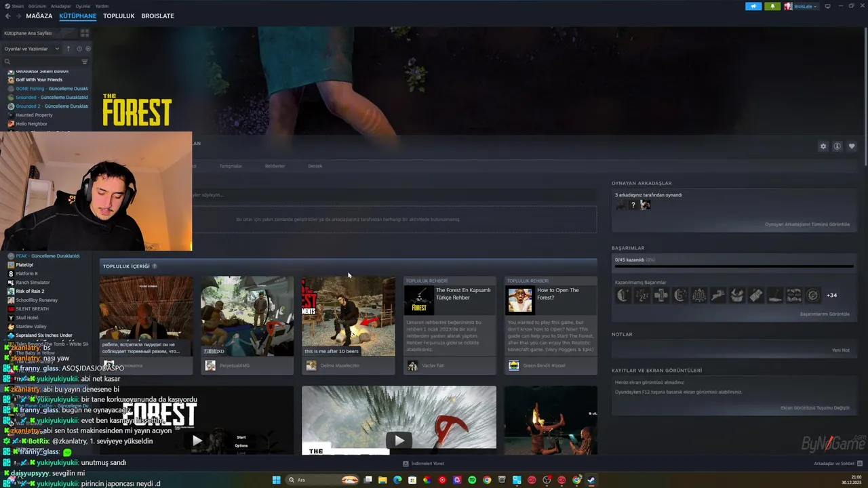The height and width of the screenshot is (488, 868).
Task: Open the advanced filter options icon
Action: tap(85, 62)
